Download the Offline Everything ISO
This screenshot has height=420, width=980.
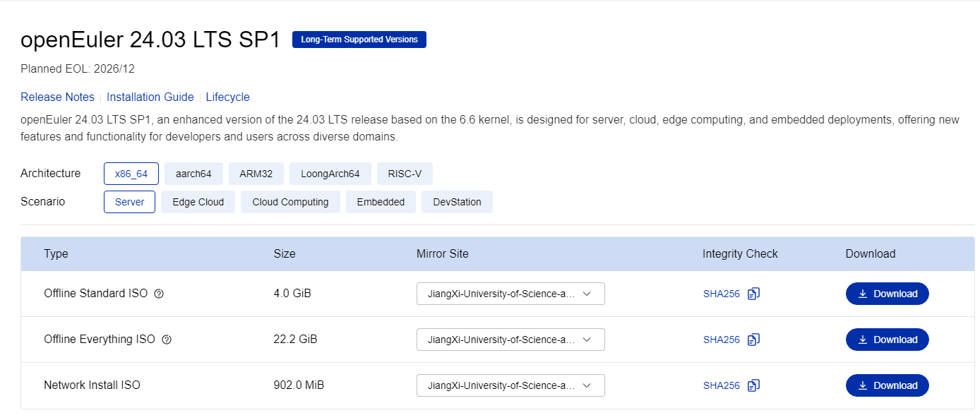[887, 340]
